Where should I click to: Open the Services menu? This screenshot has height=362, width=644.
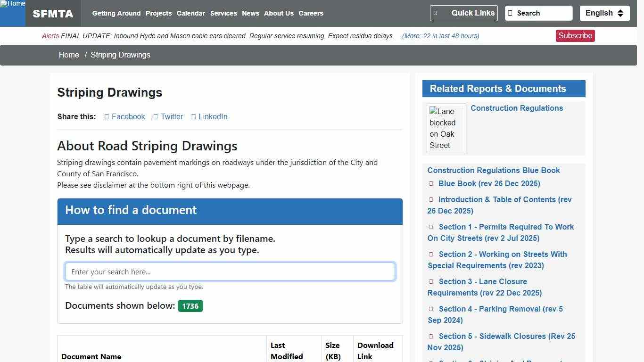[223, 13]
